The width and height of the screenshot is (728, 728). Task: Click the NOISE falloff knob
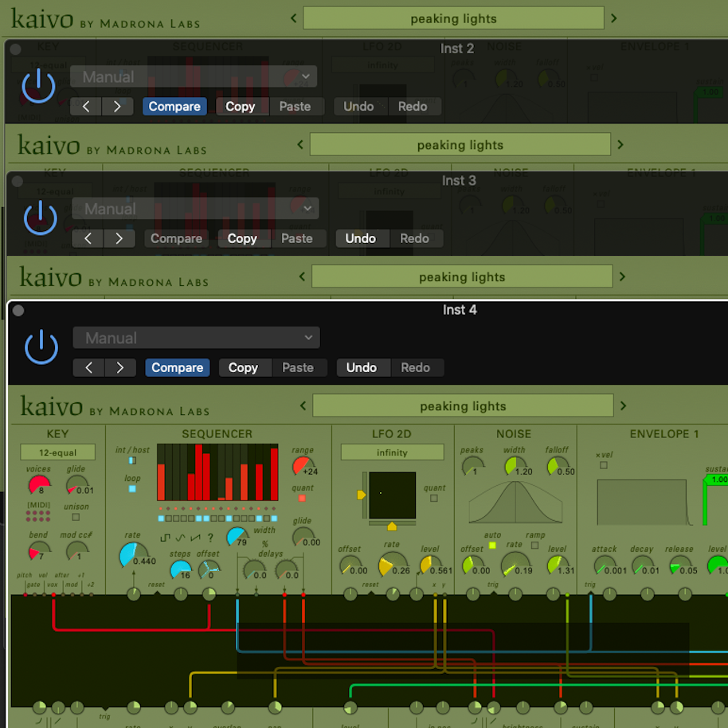point(557,466)
